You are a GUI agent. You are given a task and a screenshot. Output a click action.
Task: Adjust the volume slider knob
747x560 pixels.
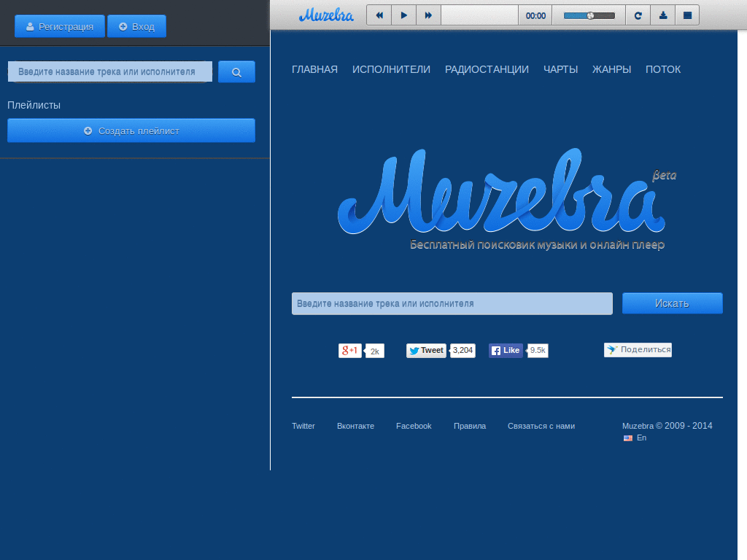(x=590, y=16)
